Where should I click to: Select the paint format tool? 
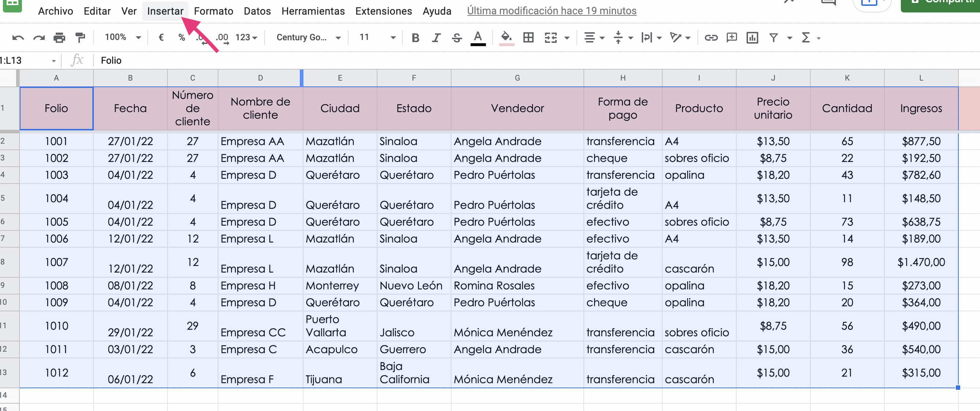tap(80, 37)
